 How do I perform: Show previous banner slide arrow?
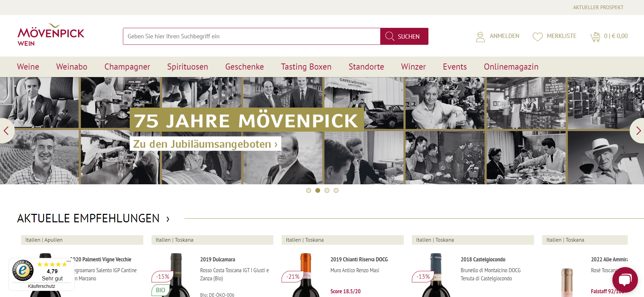coord(6,131)
